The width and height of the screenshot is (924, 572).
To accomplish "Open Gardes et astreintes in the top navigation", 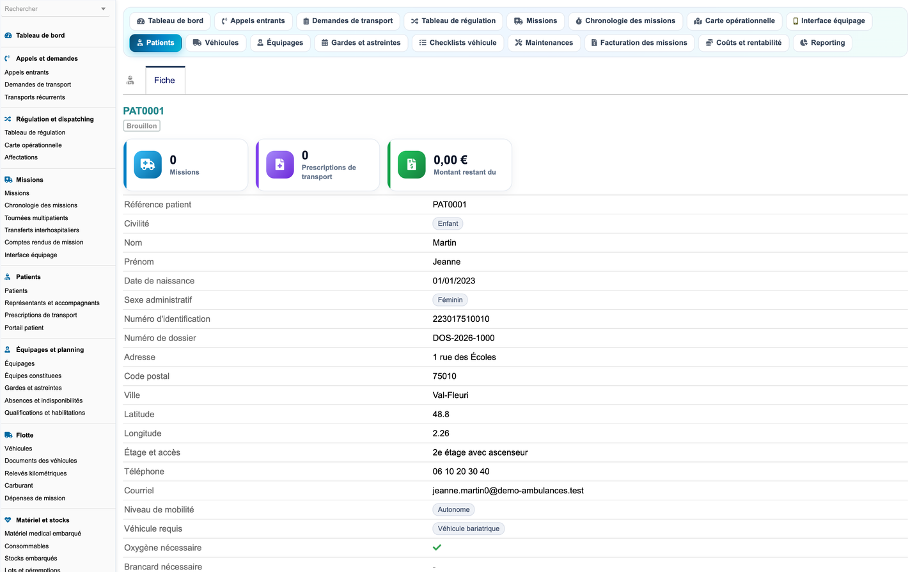I will pos(361,43).
